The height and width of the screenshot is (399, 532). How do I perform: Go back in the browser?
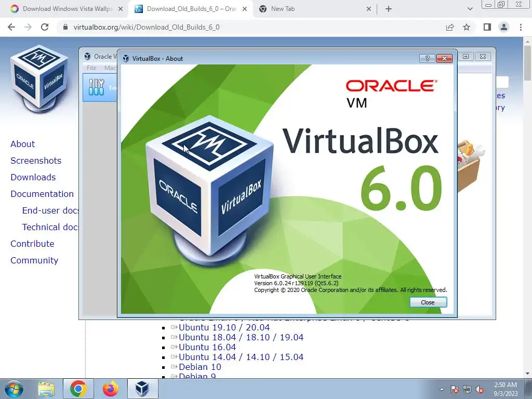tap(11, 27)
